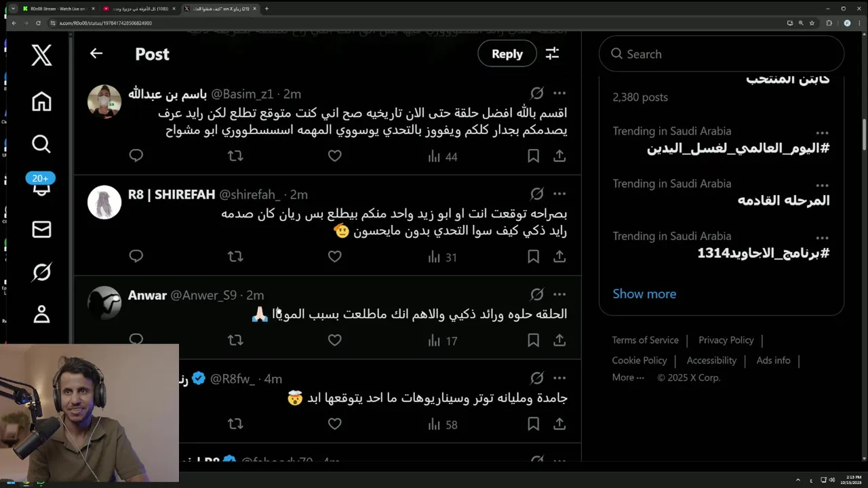Open Basim_z1 profile avatar

pos(104,102)
